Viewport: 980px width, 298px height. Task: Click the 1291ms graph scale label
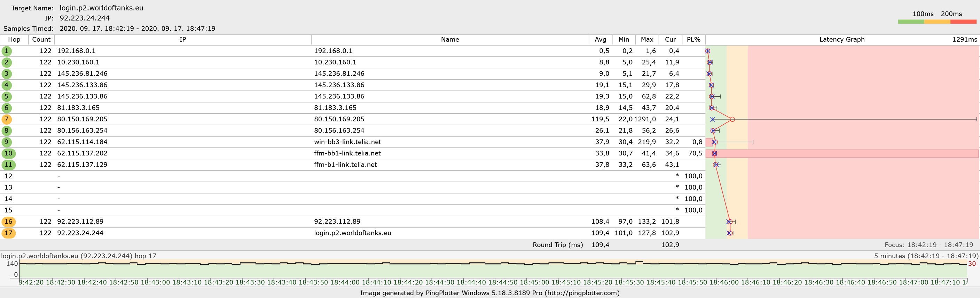pyautogui.click(x=964, y=40)
